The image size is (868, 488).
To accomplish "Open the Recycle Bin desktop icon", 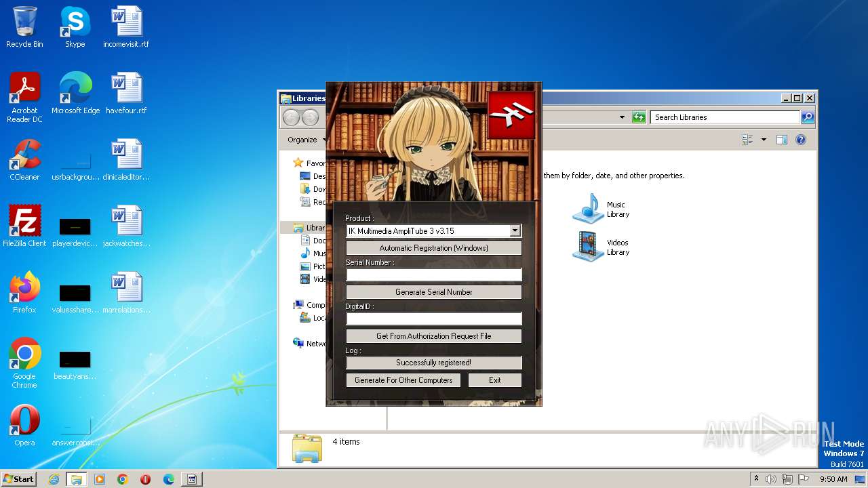I will pos(24,27).
